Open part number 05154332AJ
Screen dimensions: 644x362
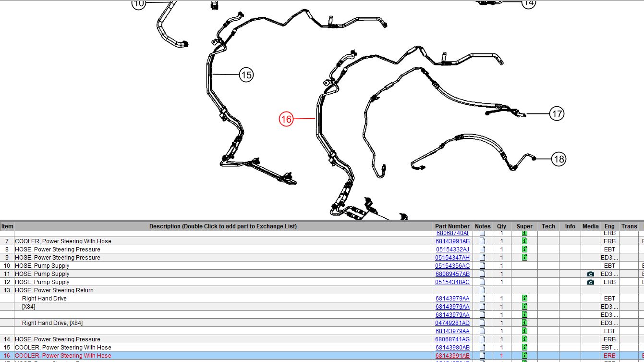[453, 250]
